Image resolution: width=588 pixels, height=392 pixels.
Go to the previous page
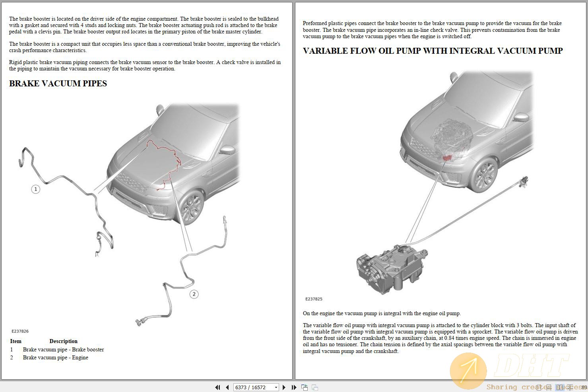coord(227,387)
